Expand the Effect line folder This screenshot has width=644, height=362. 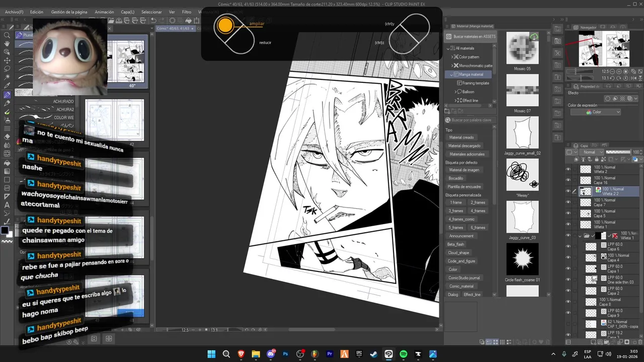tap(456, 101)
